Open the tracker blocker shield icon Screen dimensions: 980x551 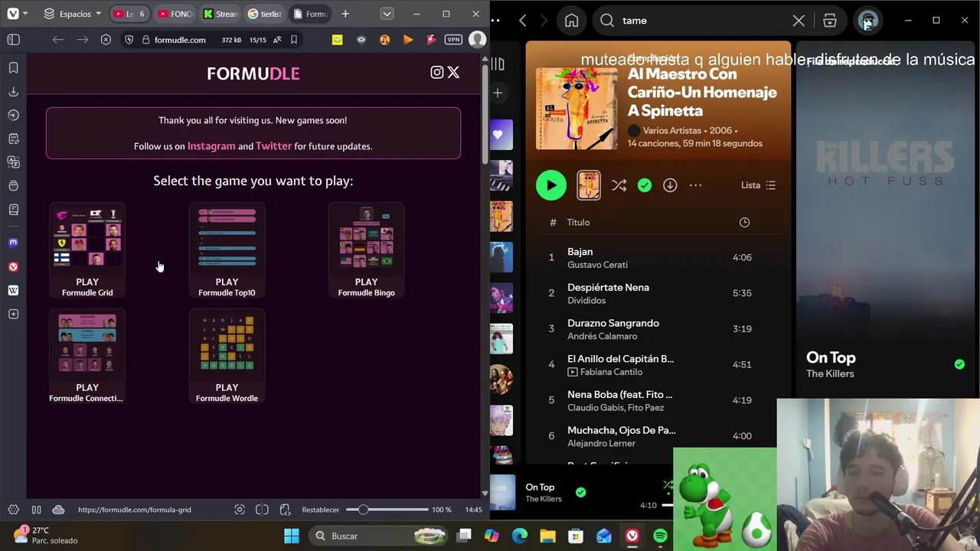click(129, 40)
